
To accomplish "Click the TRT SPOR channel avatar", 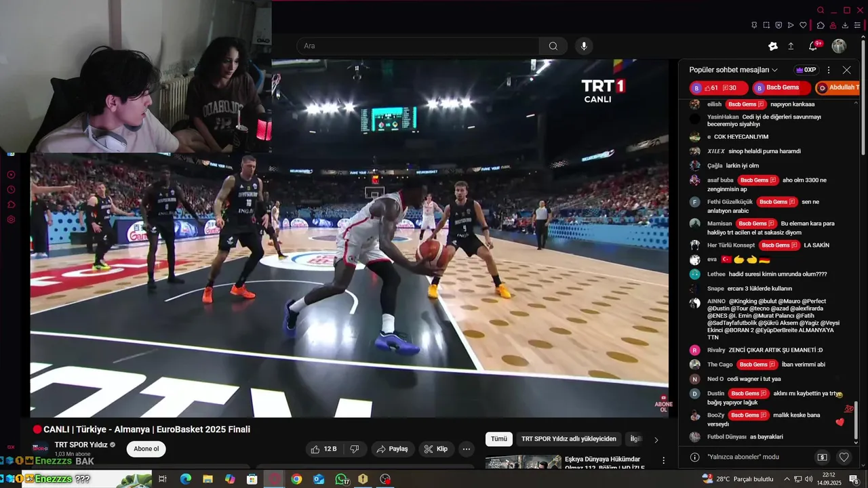I will 41,449.
